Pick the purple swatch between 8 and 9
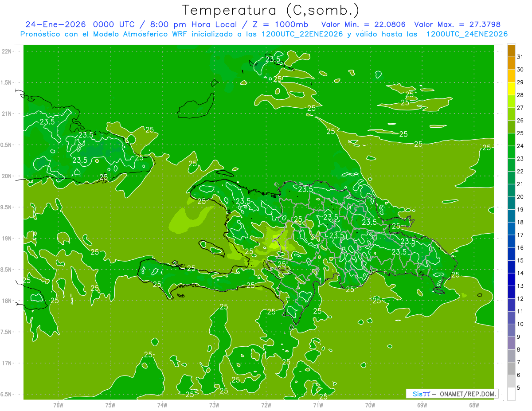Viewport: 532px width, 411px height. [x=511, y=344]
